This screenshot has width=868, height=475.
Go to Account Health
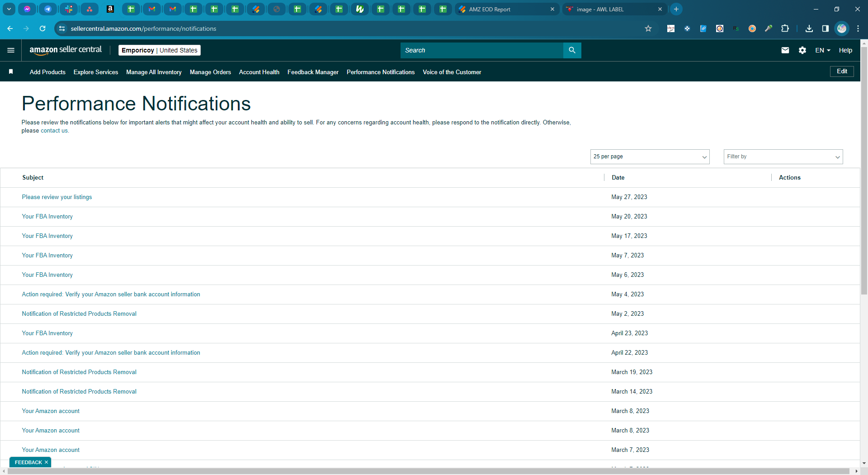pyautogui.click(x=259, y=72)
